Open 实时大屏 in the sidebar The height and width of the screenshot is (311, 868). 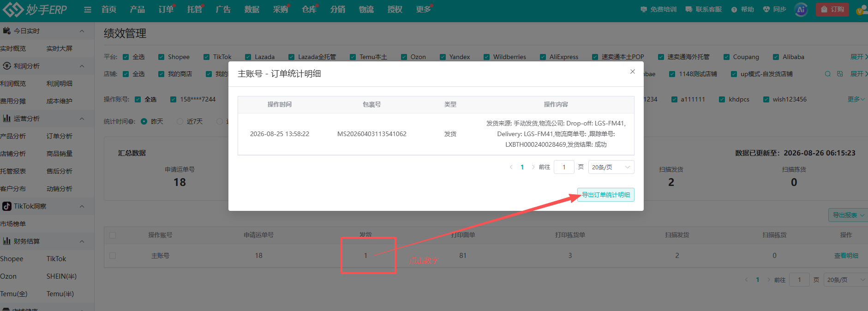click(x=60, y=48)
